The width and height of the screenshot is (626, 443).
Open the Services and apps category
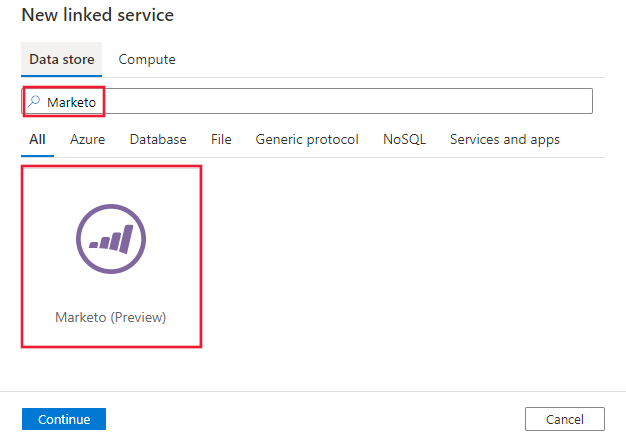coord(505,139)
